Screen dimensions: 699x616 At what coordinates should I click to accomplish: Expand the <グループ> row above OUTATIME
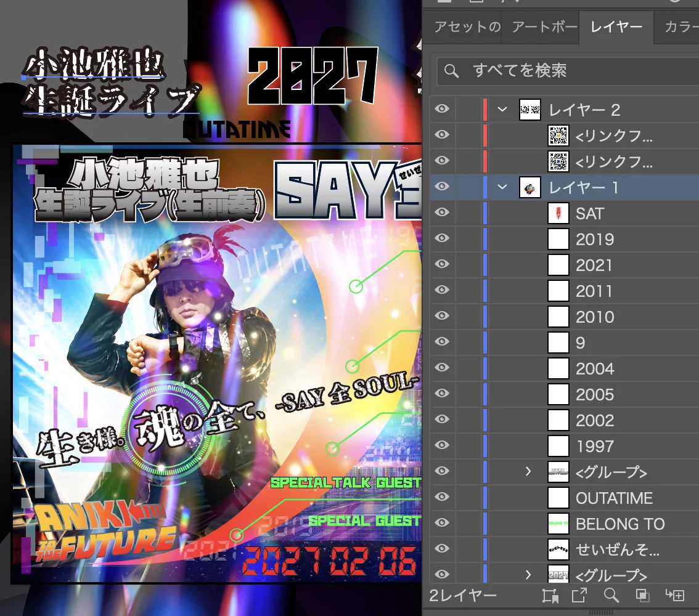pos(528,471)
